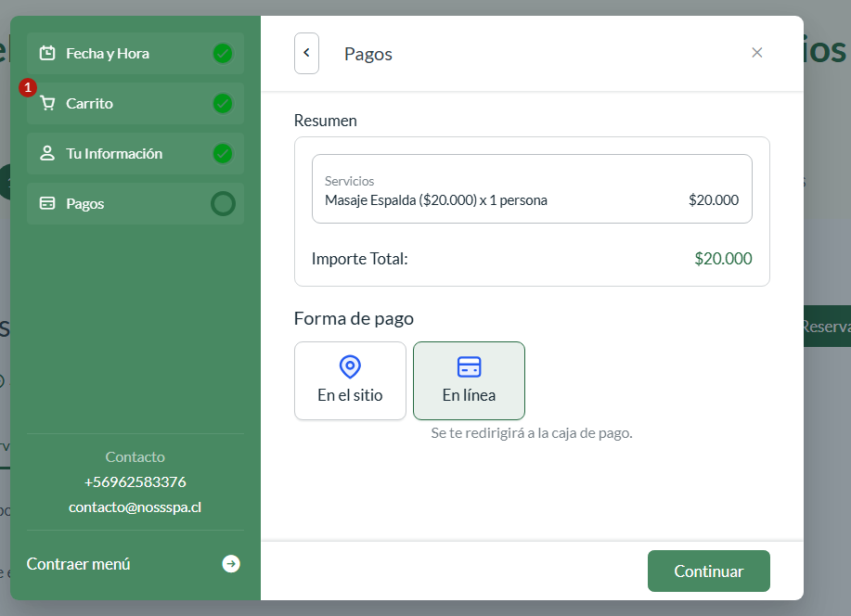851x616 pixels.
Task: Click the empty circle indicator on Pagos step
Action: pos(223,203)
